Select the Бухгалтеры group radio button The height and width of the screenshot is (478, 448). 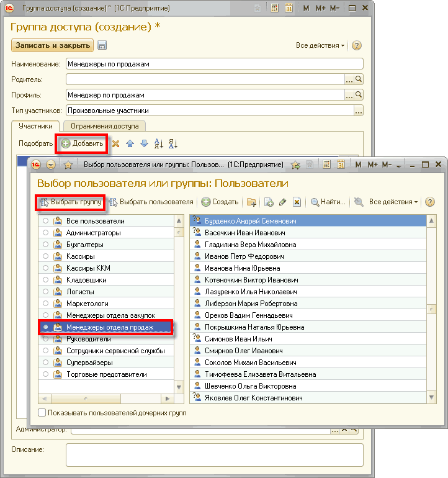(45, 245)
